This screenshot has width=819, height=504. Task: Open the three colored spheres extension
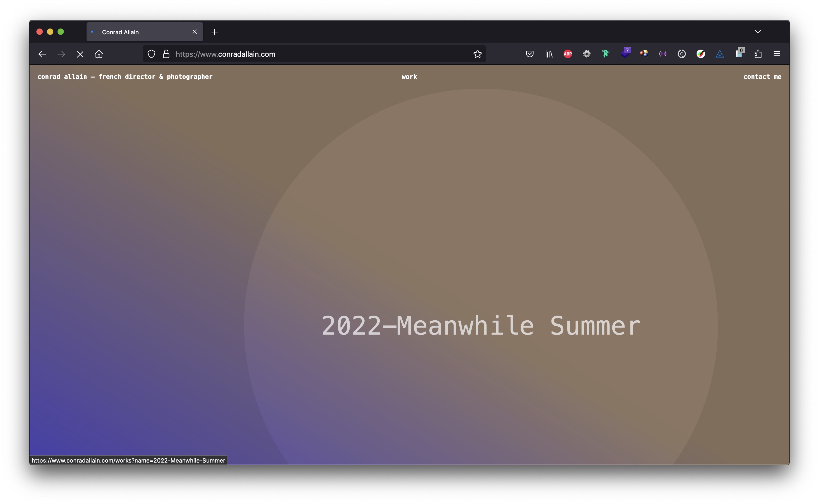644,54
